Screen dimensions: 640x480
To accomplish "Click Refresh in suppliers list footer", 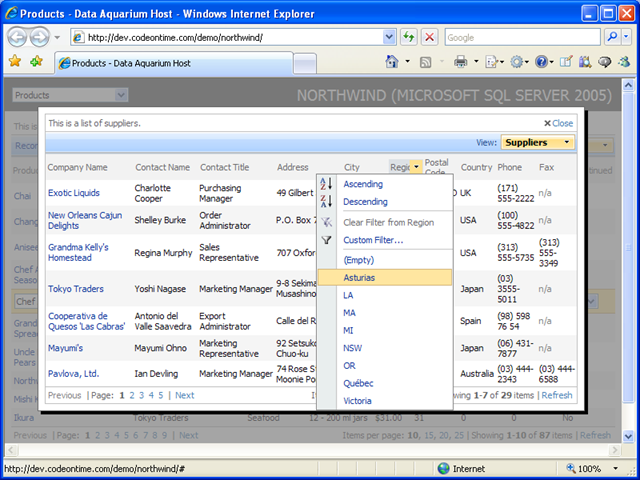I will [557, 395].
